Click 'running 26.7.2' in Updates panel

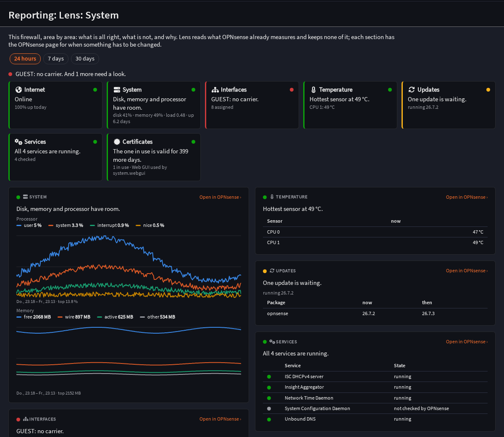pos(278,293)
